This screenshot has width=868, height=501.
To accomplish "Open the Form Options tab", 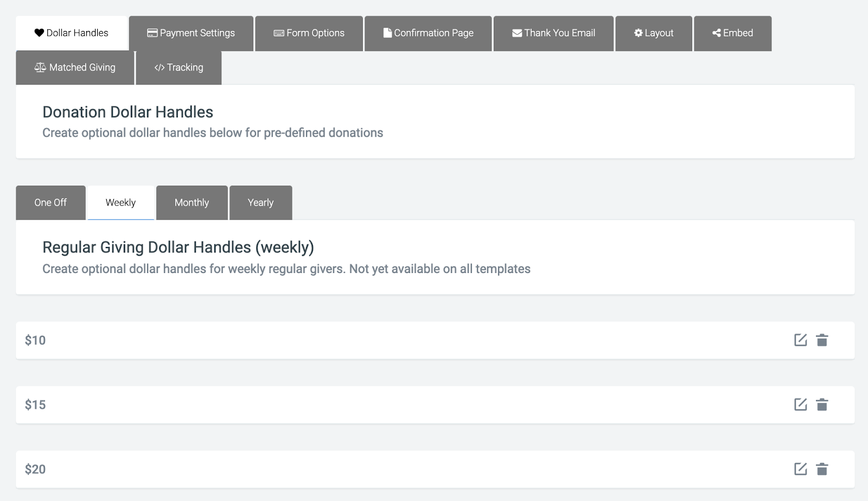I will tap(309, 33).
